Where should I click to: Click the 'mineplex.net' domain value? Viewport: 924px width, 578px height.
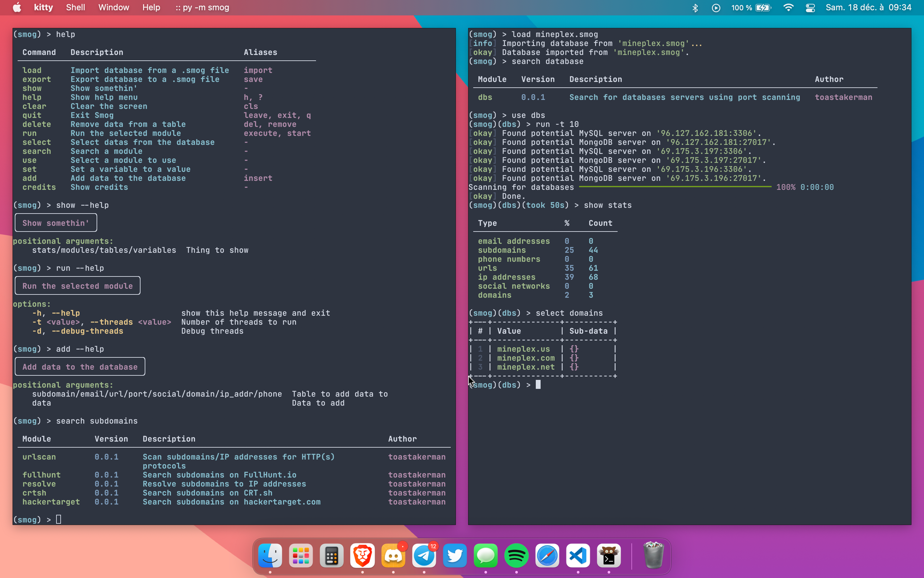526,367
